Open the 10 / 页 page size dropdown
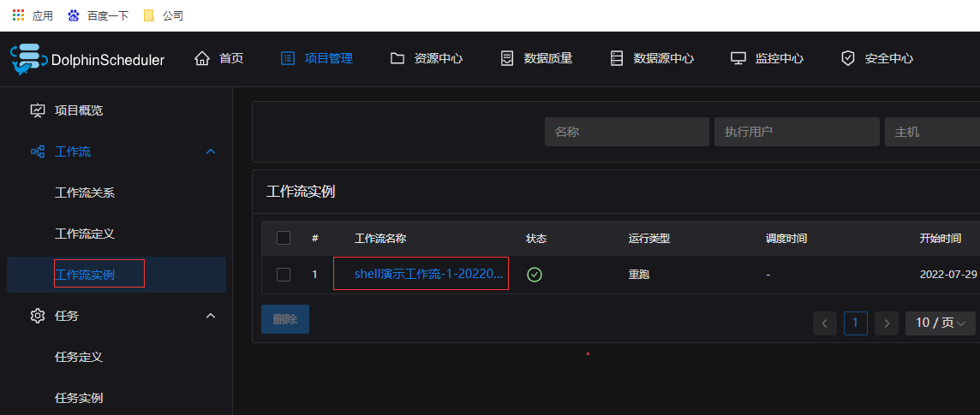The width and height of the screenshot is (980, 415). tap(940, 323)
